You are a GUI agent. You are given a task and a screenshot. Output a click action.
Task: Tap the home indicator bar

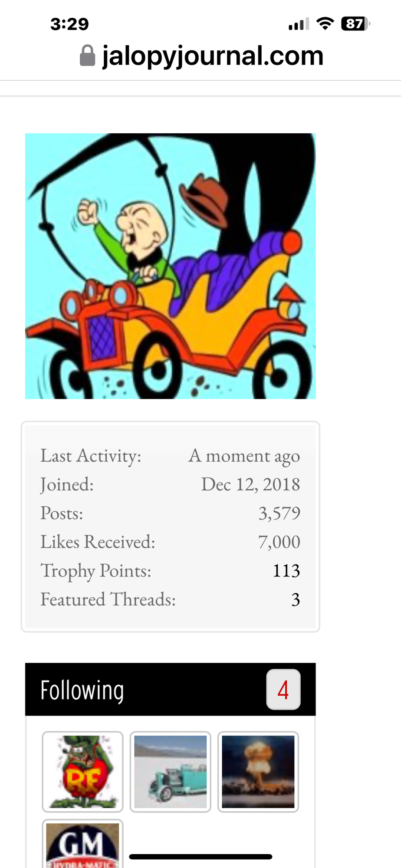pyautogui.click(x=200, y=856)
